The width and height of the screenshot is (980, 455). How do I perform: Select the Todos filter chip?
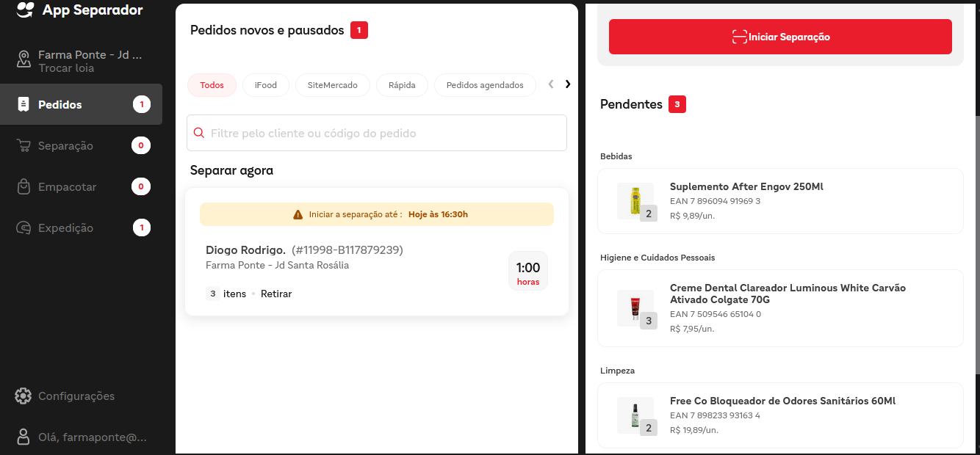tap(212, 85)
